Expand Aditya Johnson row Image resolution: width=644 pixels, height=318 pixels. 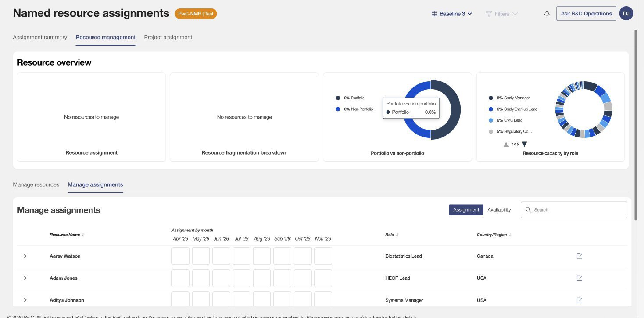25,300
